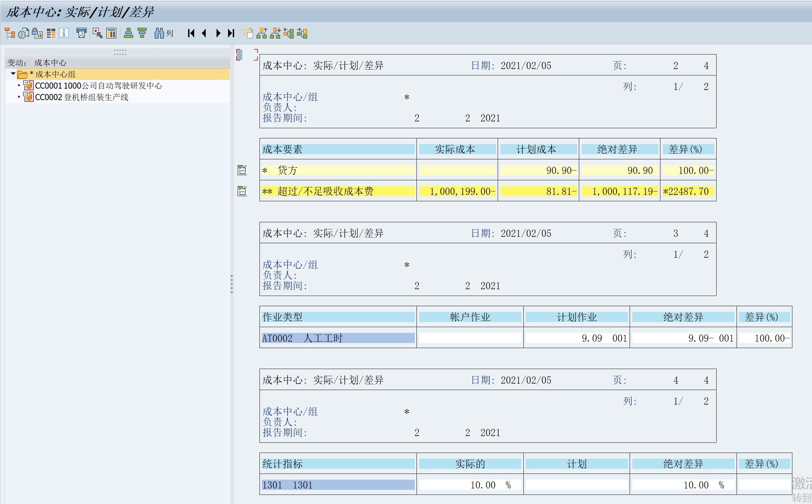Viewport: 812px width, 504px height.
Task: Click the call up report icon with clock
Action: click(23, 33)
